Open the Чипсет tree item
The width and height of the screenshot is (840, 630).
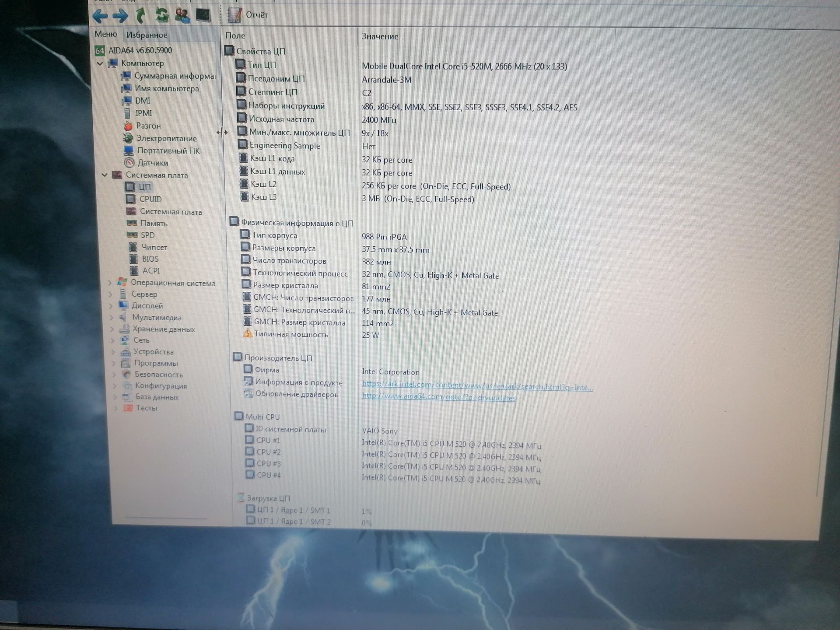(x=148, y=247)
